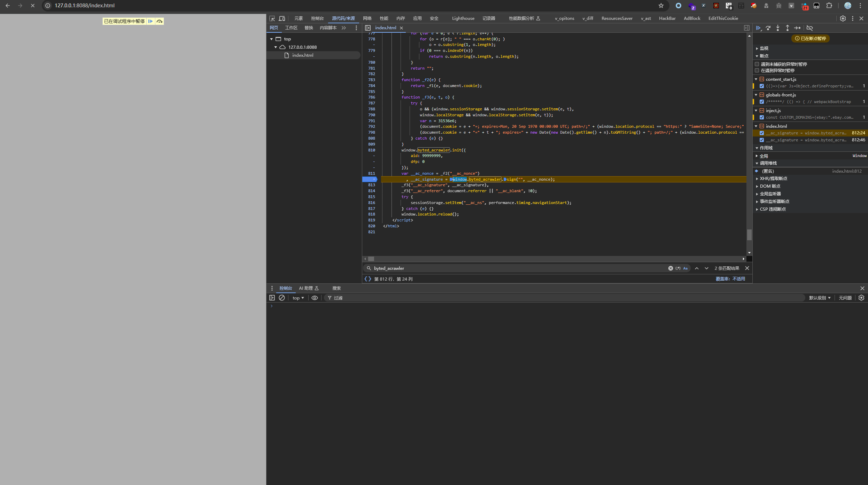Toggle the navigator sidebar icon
868x485 pixels.
click(x=368, y=28)
